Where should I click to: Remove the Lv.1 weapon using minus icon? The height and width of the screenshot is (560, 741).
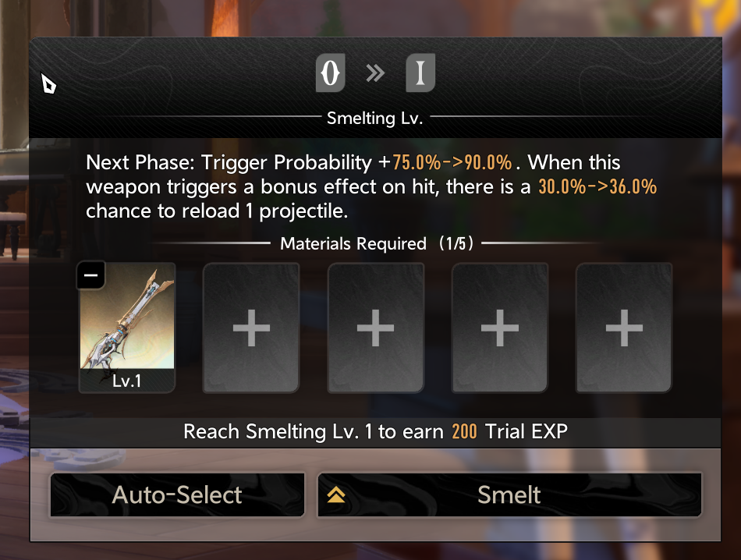pyautogui.click(x=90, y=275)
